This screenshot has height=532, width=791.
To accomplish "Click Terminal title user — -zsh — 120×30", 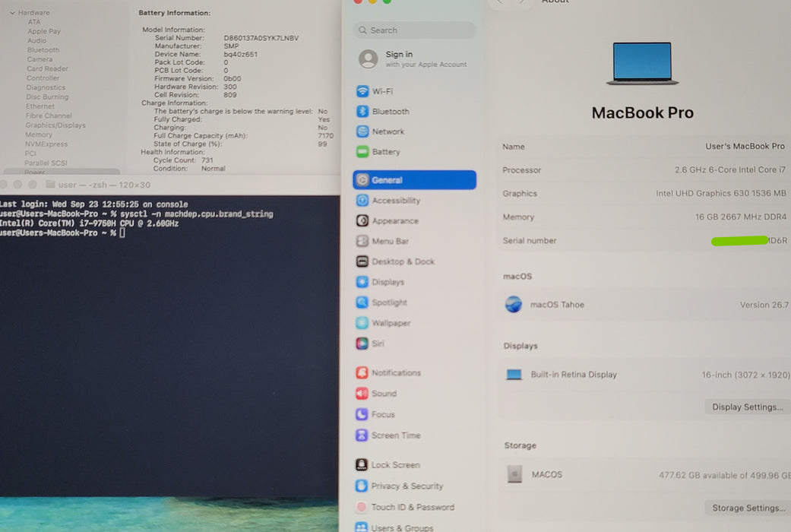I will (x=104, y=185).
